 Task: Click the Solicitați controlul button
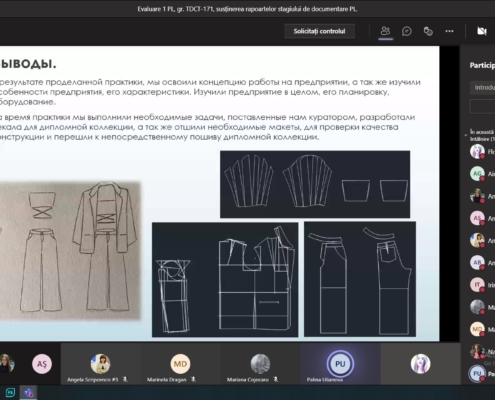point(319,31)
